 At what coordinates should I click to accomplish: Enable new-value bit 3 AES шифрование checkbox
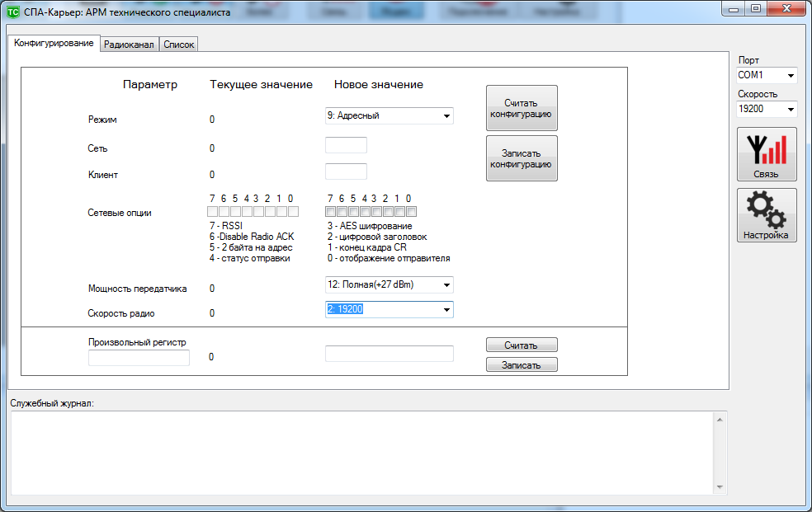tap(376, 212)
